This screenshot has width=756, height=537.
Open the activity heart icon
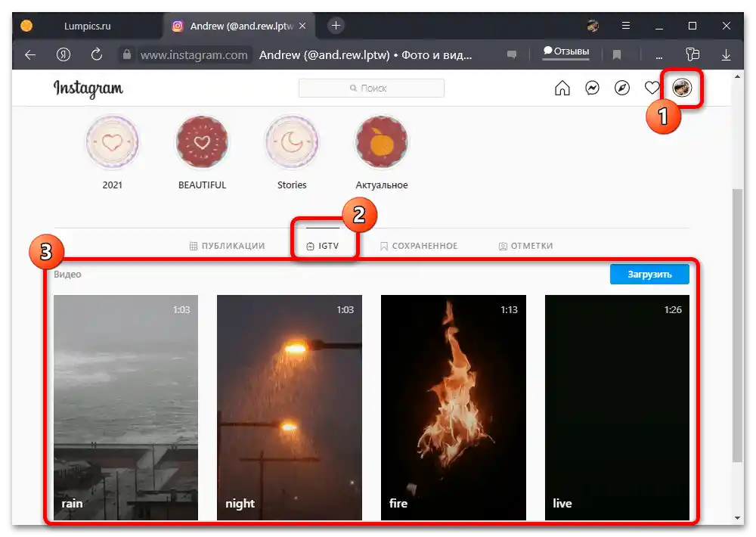(652, 88)
